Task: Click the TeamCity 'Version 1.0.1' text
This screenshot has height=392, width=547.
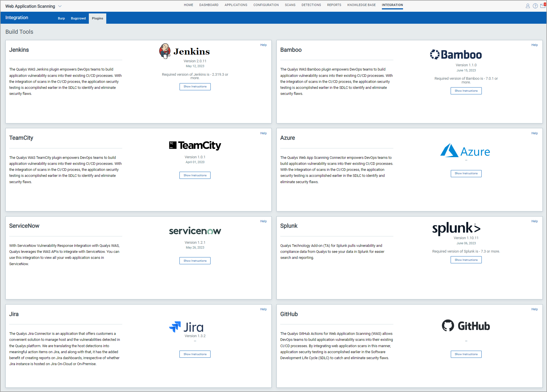Action: tap(195, 157)
